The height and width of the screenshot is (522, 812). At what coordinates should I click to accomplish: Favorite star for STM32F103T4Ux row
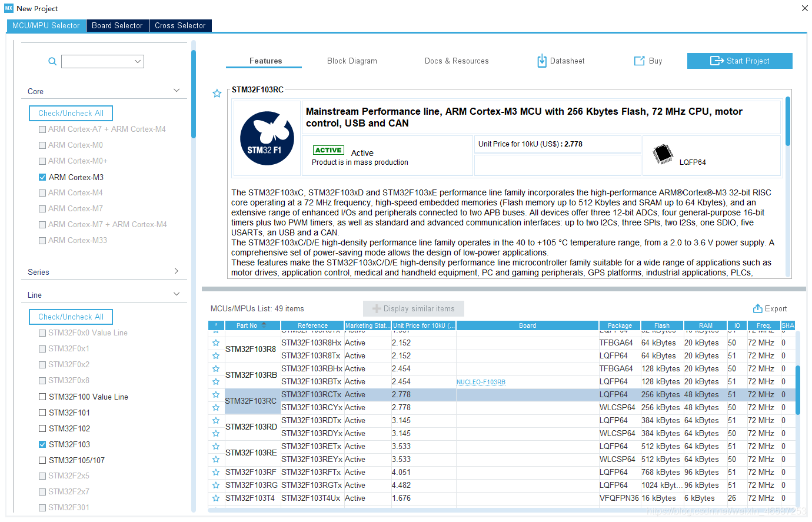[216, 498]
